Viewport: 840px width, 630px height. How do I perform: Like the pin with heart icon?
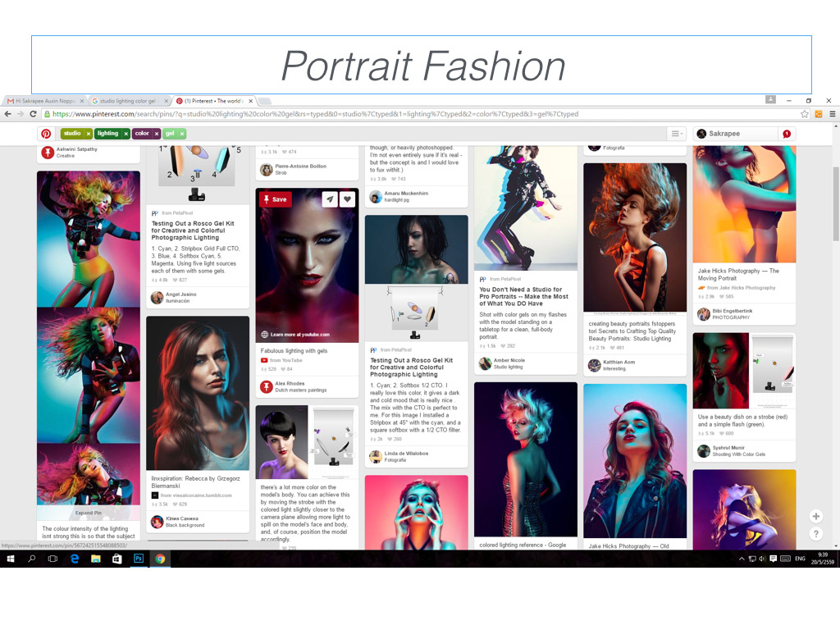pos(348,199)
